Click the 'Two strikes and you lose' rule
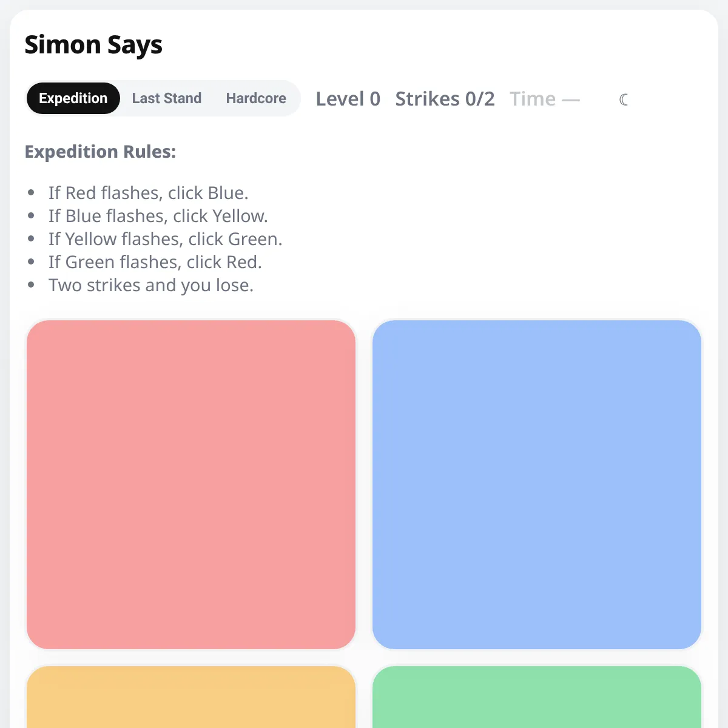728x728 pixels. click(151, 285)
